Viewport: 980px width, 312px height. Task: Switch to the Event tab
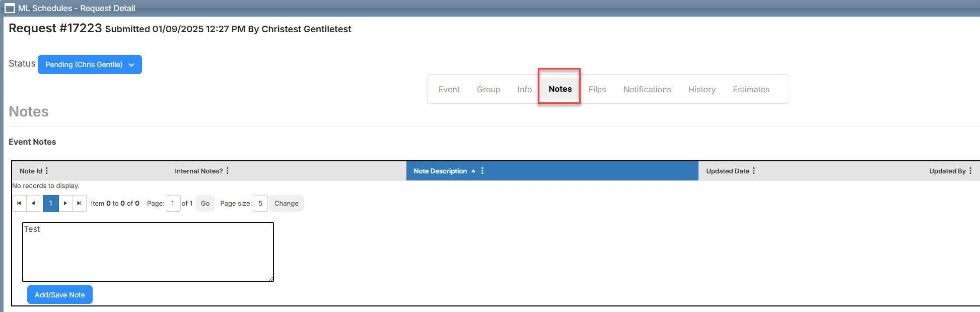click(x=449, y=89)
